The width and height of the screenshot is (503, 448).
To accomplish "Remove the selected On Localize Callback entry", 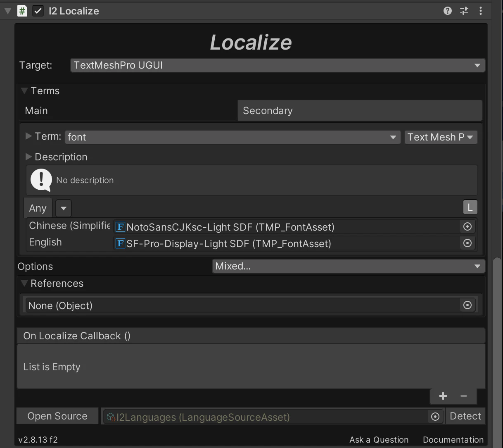I will (x=464, y=396).
